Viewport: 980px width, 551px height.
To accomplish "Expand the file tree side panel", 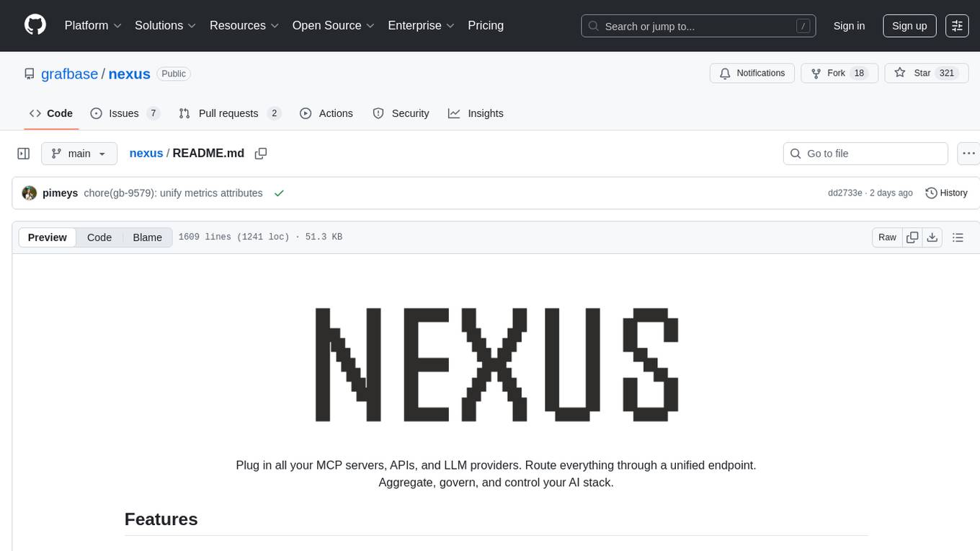I will tap(24, 154).
